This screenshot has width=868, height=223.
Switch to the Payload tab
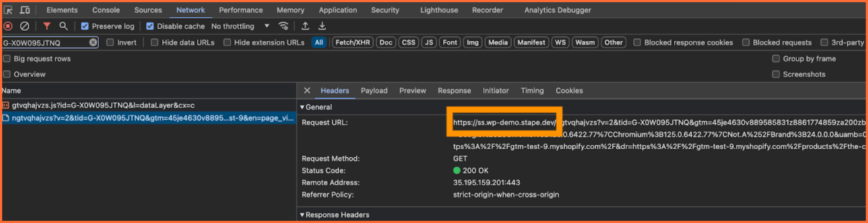point(374,91)
